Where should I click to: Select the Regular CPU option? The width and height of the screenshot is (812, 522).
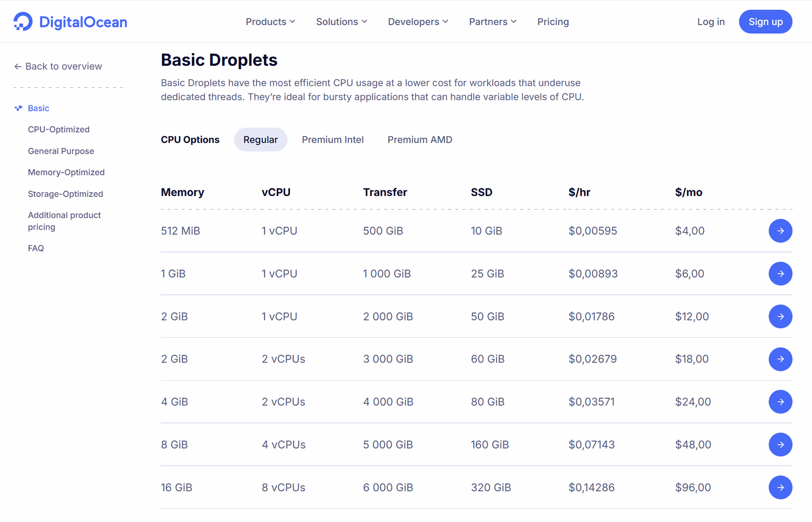(260, 140)
